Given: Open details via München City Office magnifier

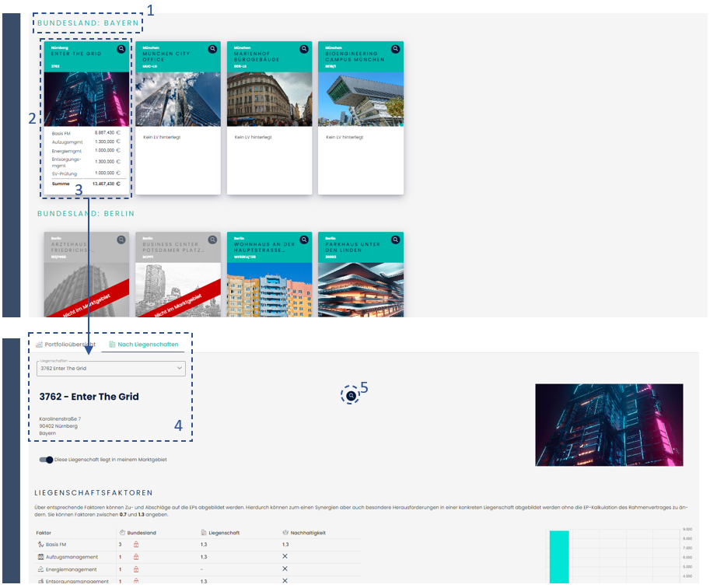Looking at the screenshot, I should 212,49.
